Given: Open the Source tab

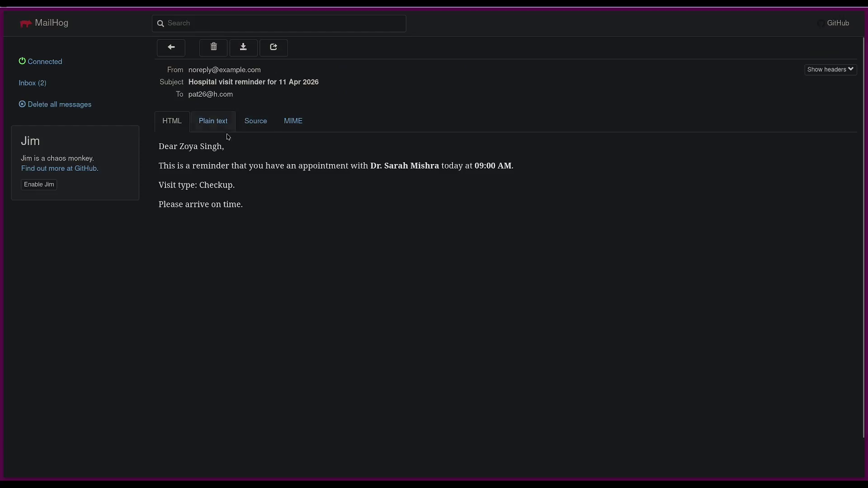Looking at the screenshot, I should [255, 121].
